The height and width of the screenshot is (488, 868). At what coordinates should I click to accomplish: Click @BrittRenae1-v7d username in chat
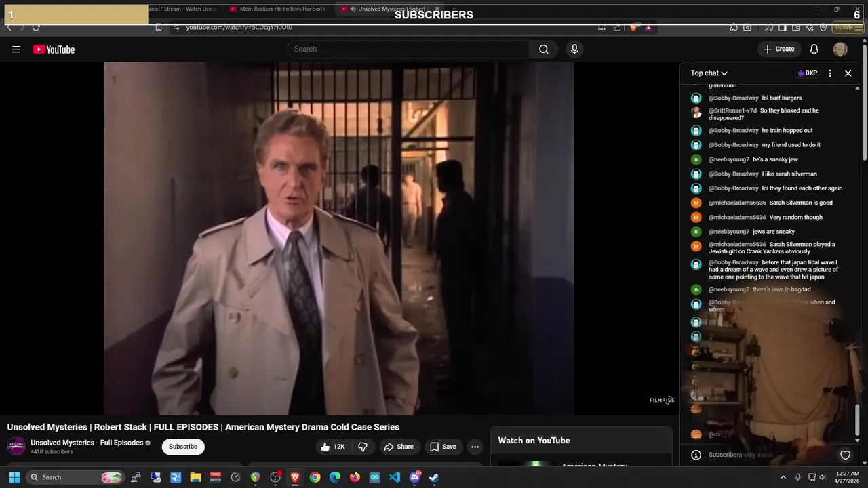(x=732, y=110)
